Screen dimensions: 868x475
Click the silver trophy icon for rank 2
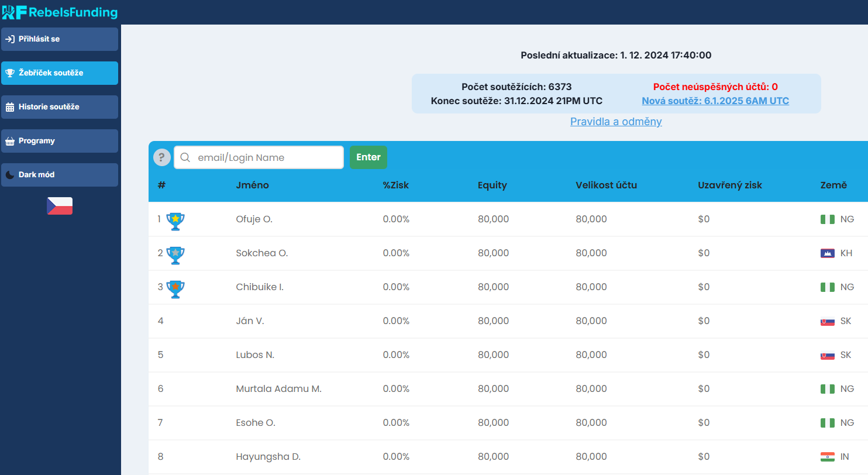click(175, 255)
